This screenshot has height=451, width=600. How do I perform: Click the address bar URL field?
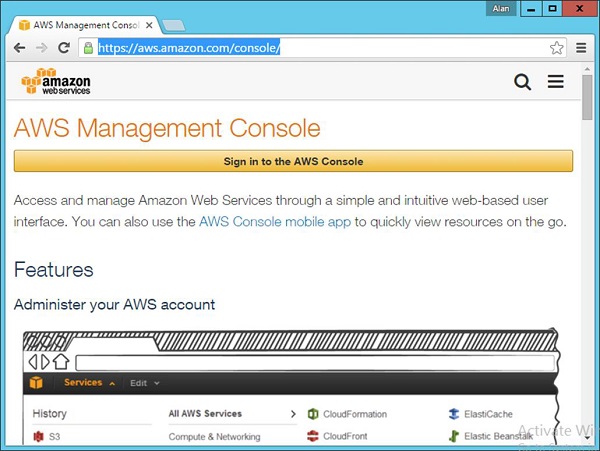click(320, 47)
